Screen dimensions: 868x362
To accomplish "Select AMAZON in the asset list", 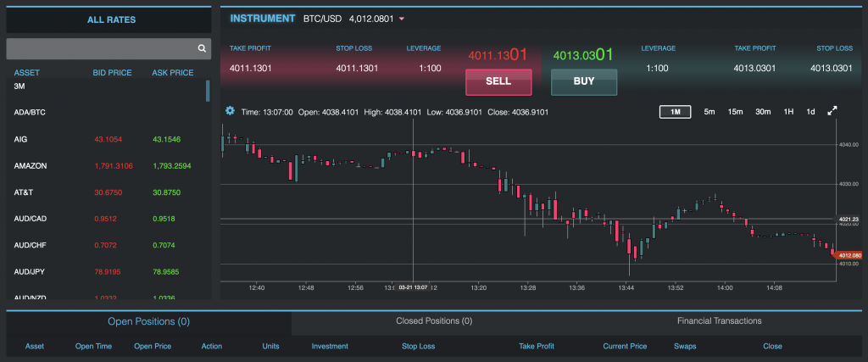I will click(x=31, y=165).
